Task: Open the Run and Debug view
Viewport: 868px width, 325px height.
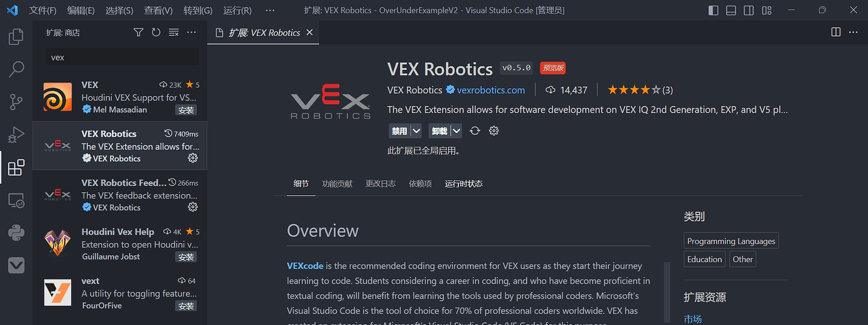Action: click(x=16, y=135)
